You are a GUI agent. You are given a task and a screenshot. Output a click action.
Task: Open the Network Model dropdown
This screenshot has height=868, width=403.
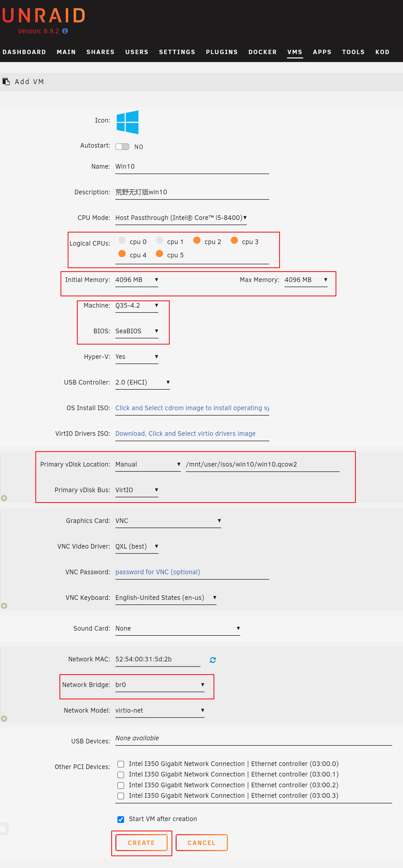click(160, 711)
